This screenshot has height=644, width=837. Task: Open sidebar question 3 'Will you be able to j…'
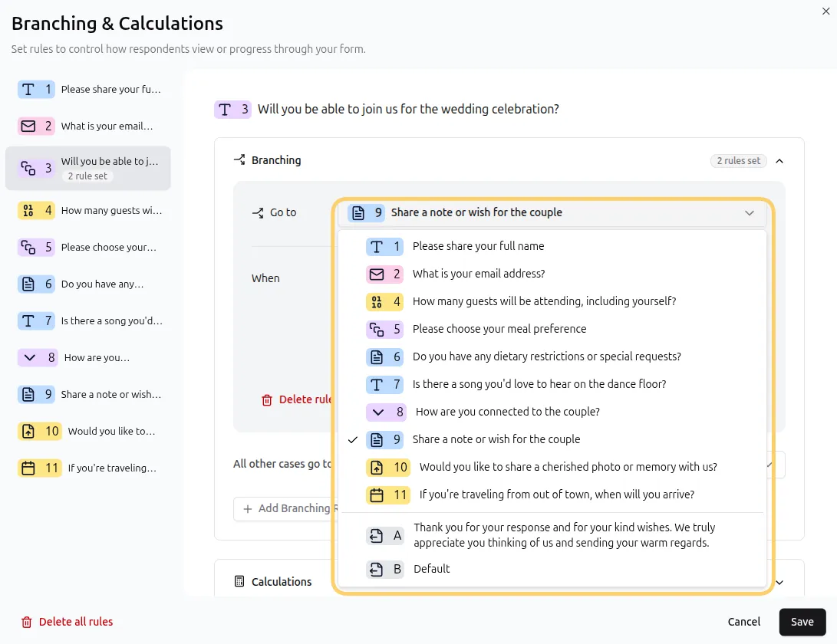tap(88, 168)
